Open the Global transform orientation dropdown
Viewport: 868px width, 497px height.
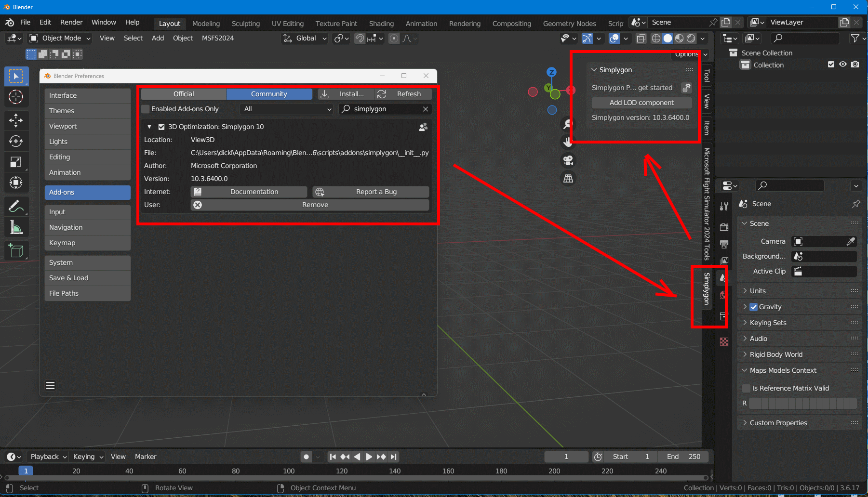tap(305, 38)
